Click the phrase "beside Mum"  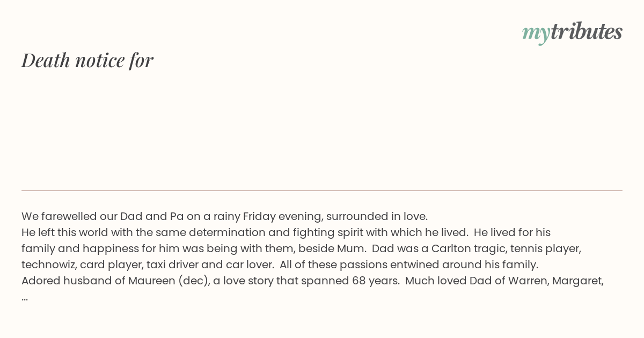332,248
